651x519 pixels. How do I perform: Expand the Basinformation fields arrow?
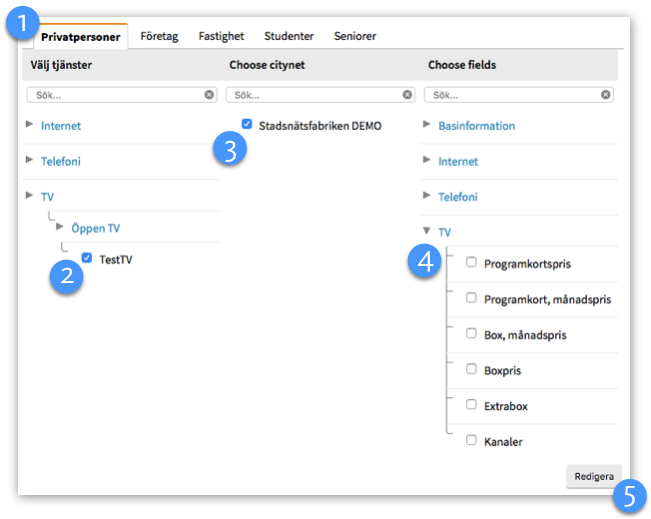427,125
